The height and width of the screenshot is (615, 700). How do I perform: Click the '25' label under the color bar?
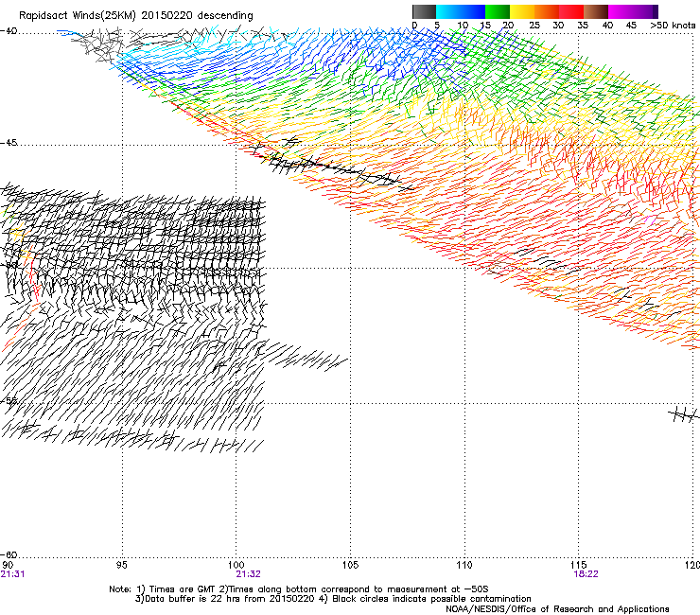pyautogui.click(x=534, y=26)
